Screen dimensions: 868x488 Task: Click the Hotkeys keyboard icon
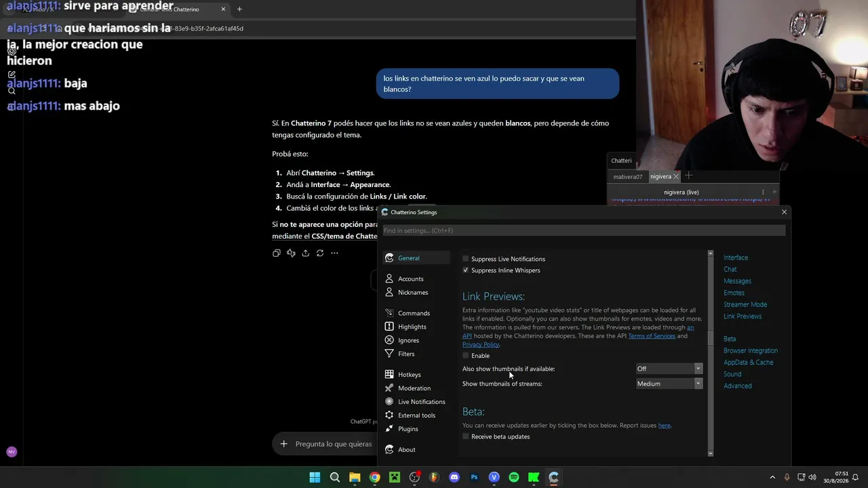click(x=389, y=374)
